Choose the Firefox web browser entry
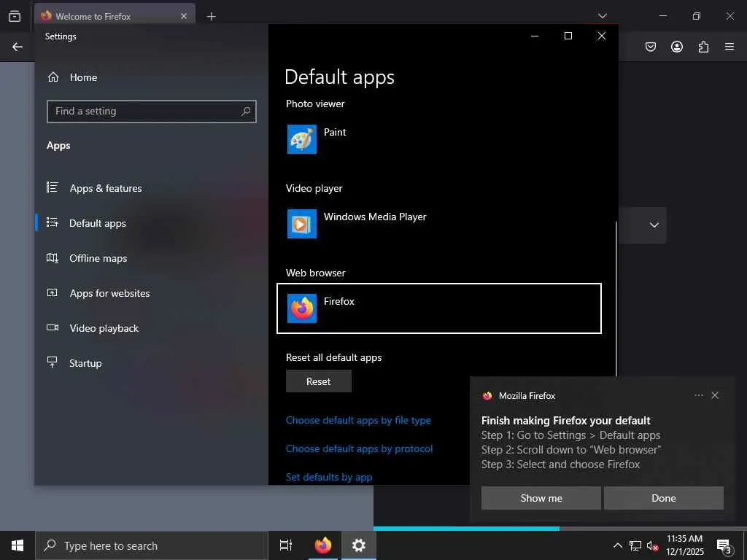This screenshot has width=747, height=560. coord(438,308)
